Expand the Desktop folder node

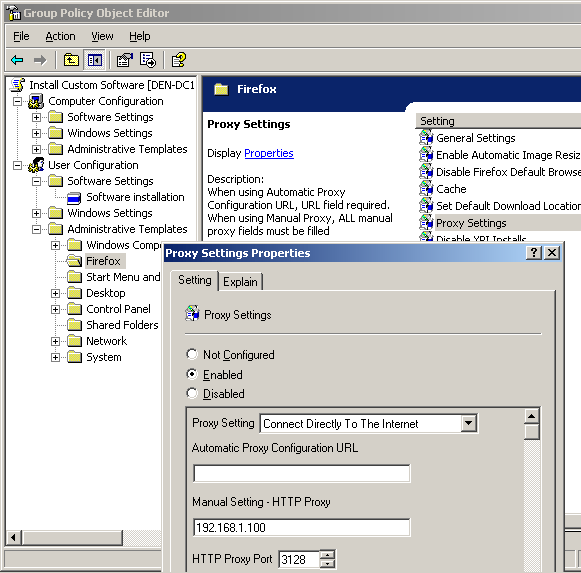click(x=55, y=294)
